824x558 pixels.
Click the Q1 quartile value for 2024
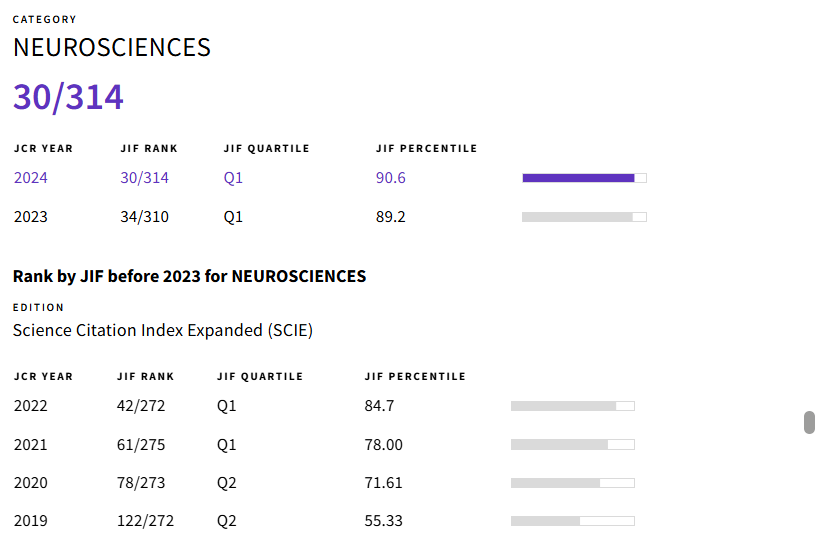[x=233, y=178]
